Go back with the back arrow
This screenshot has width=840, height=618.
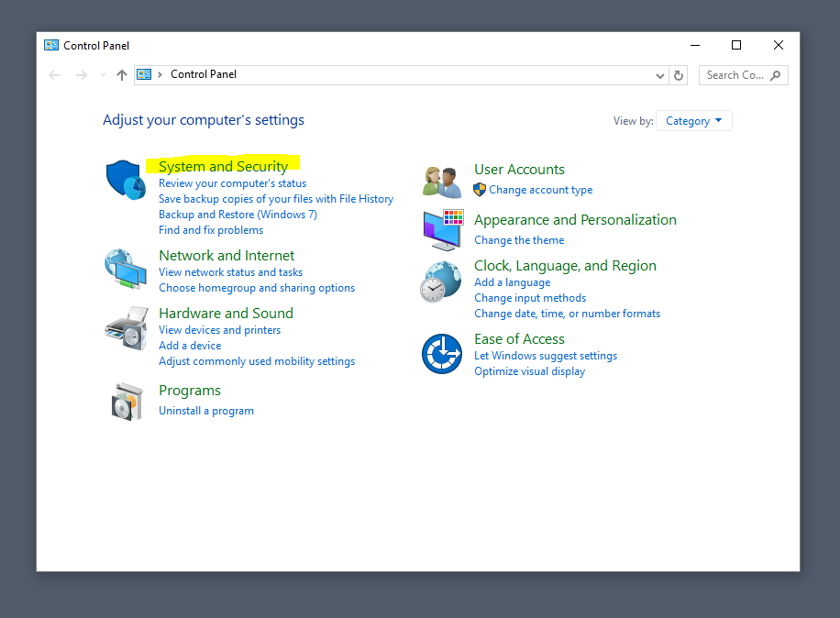pos(54,75)
